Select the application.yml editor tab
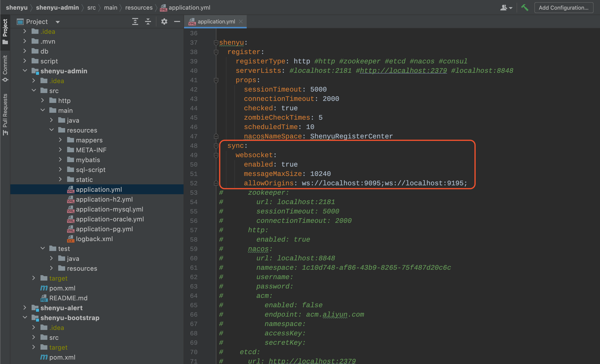 216,22
